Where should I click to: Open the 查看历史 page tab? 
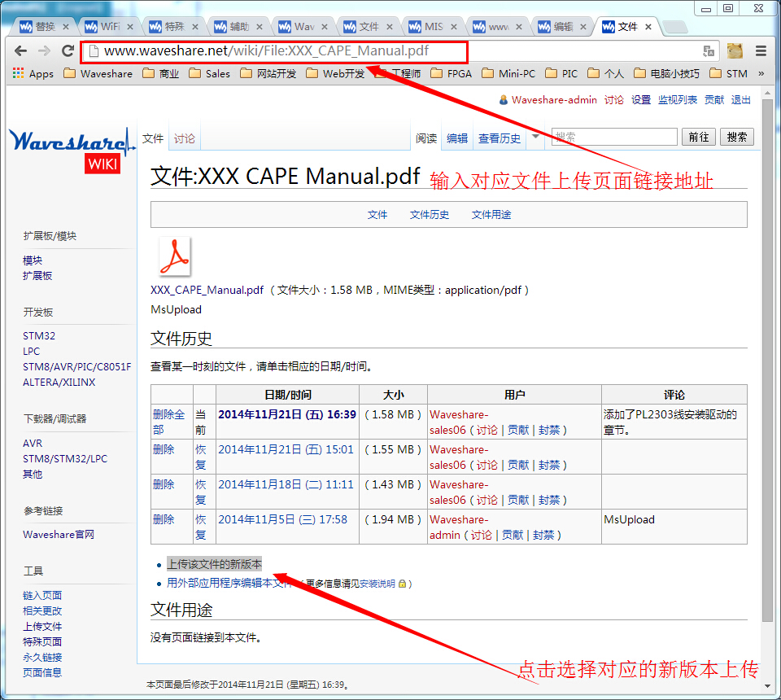pos(499,138)
